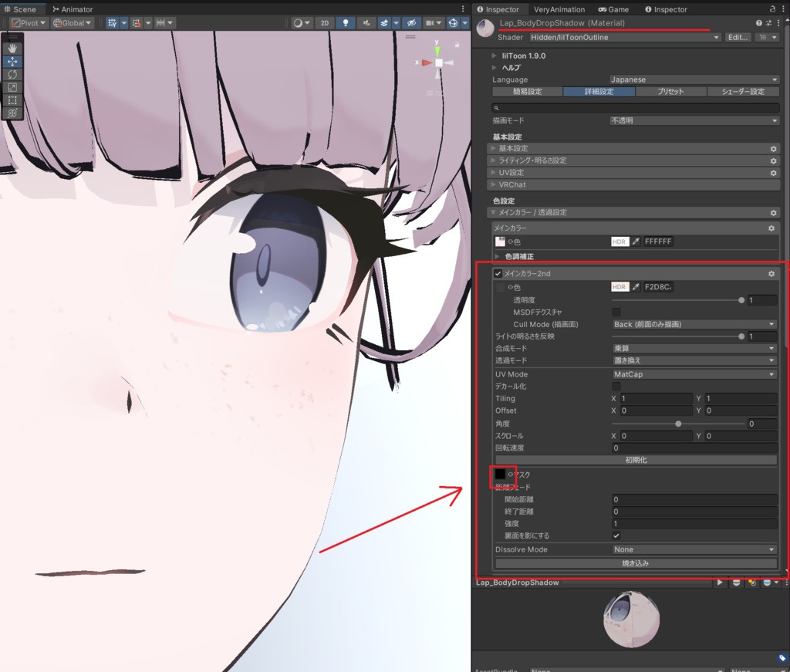Toggle grid snapping icon
Screen dimensions: 790x672
[x=136, y=22]
